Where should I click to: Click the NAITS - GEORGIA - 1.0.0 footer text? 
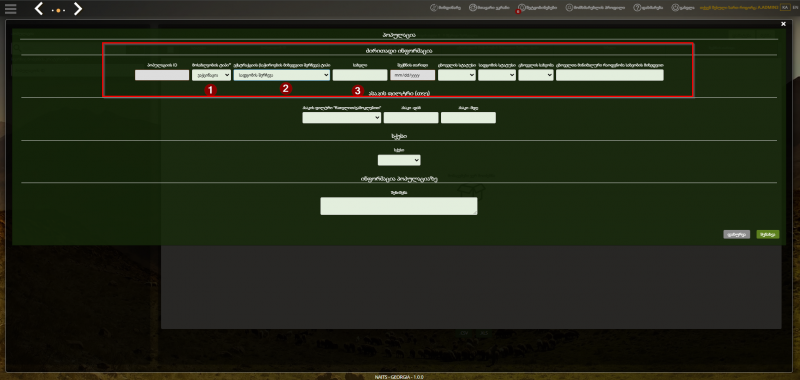(399, 377)
